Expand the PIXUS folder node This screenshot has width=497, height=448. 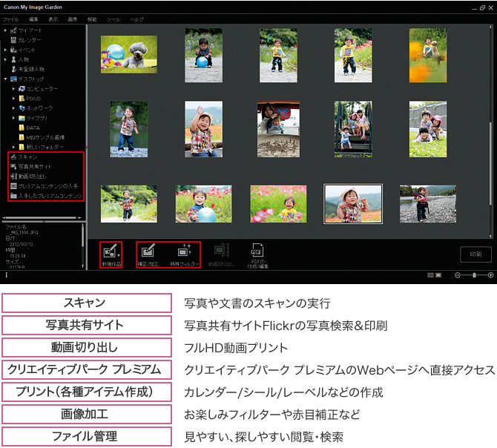point(13,98)
